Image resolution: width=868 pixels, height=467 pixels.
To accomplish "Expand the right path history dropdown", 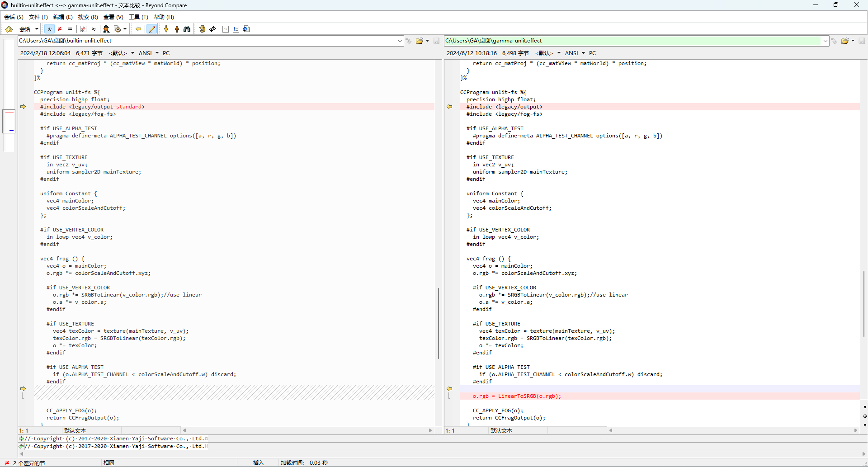I will click(x=825, y=41).
